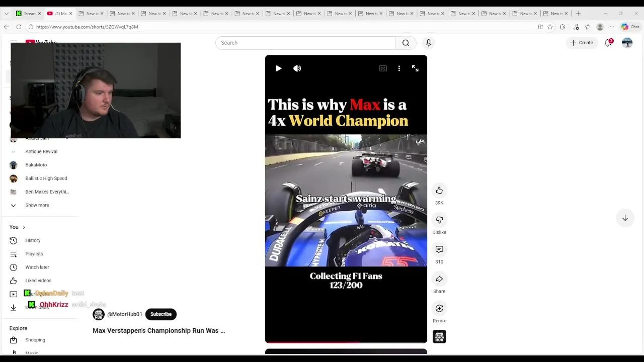Toggle closed captions on the Short
This screenshot has height=362, width=644.
click(x=383, y=68)
